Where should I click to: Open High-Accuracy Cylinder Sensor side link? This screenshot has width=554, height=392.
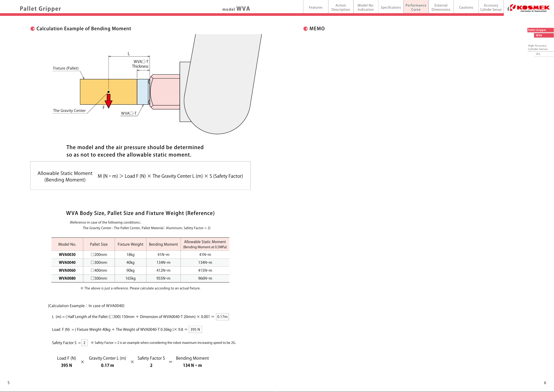(x=538, y=47)
